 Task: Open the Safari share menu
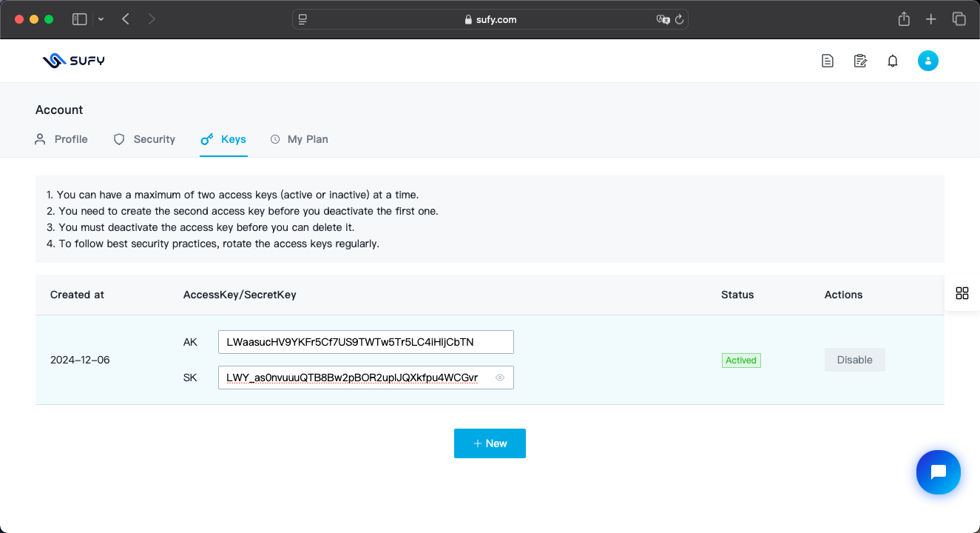[904, 19]
